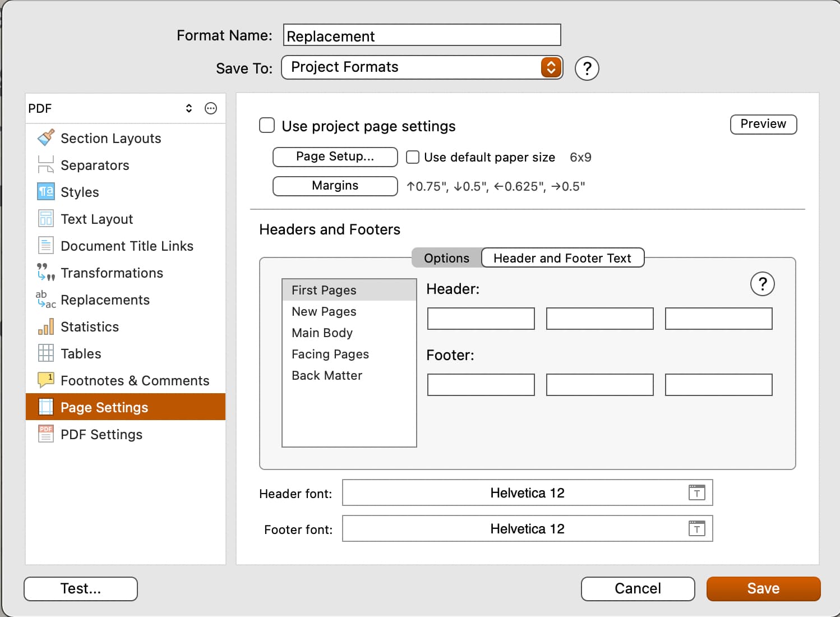840x617 pixels.
Task: Select First Pages in the list
Action: tap(349, 290)
